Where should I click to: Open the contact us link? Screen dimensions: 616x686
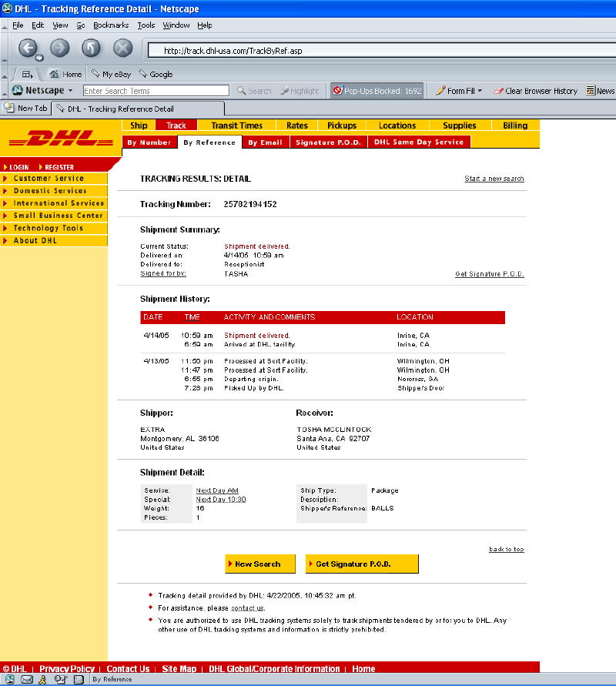coord(247,608)
